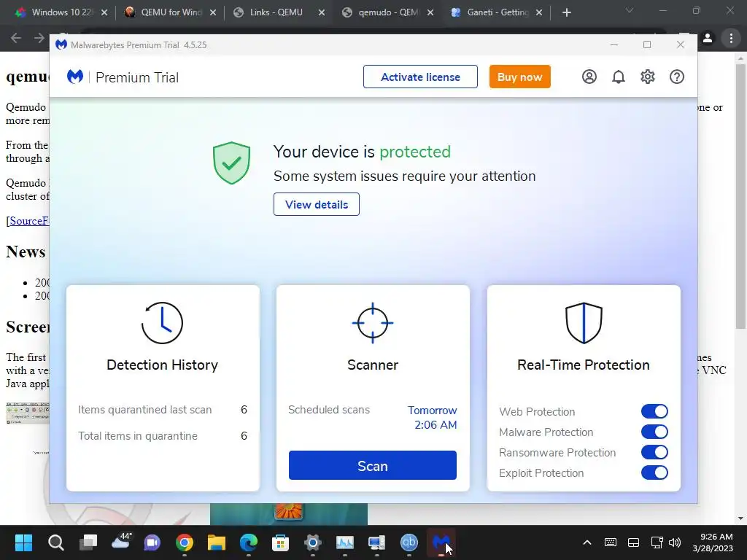Start a scan with the Scan button

click(373, 465)
